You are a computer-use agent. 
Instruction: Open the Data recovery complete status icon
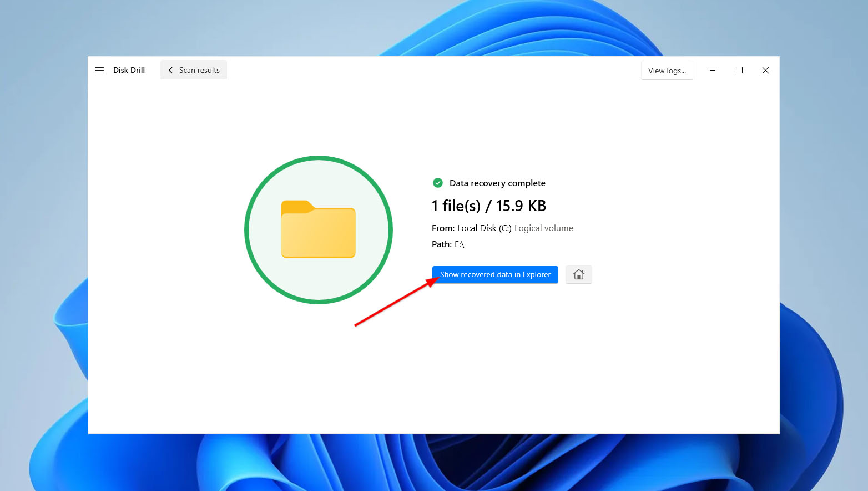tap(438, 183)
